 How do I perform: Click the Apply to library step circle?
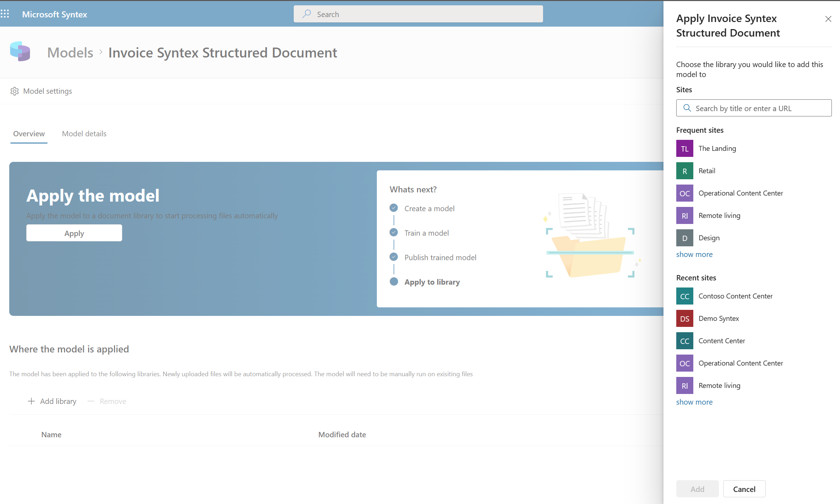394,281
